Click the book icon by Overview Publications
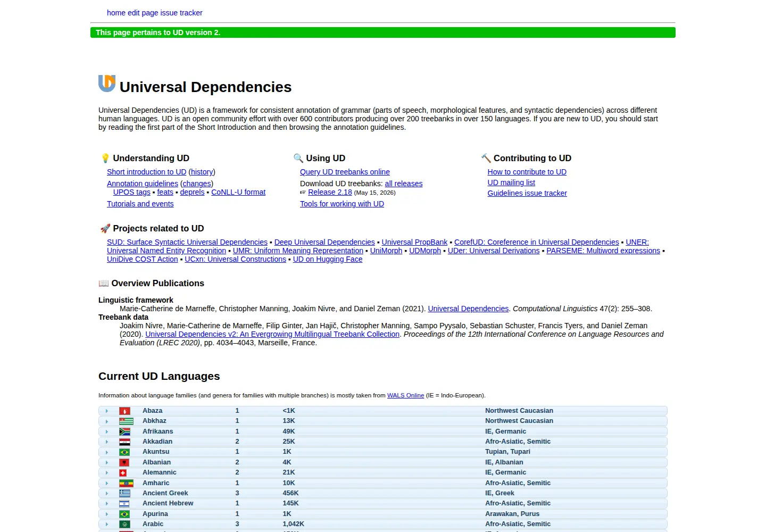This screenshot has height=532, width=766. (104, 284)
